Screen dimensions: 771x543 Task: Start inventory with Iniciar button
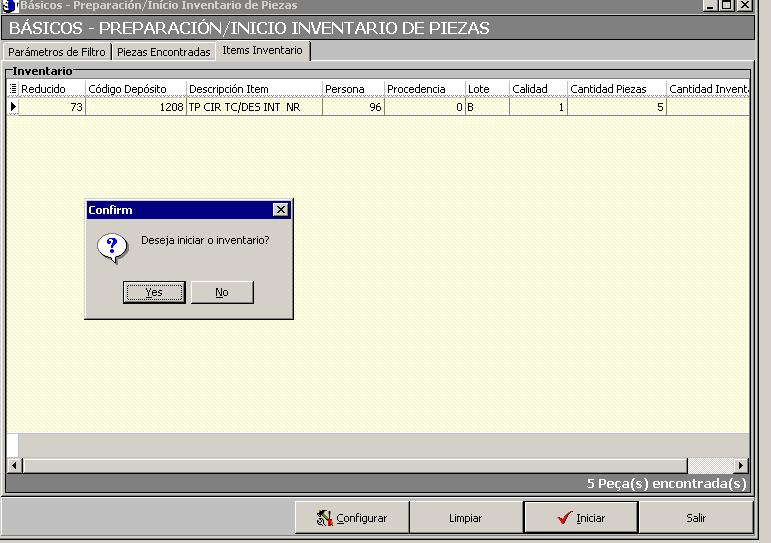[x=581, y=518]
